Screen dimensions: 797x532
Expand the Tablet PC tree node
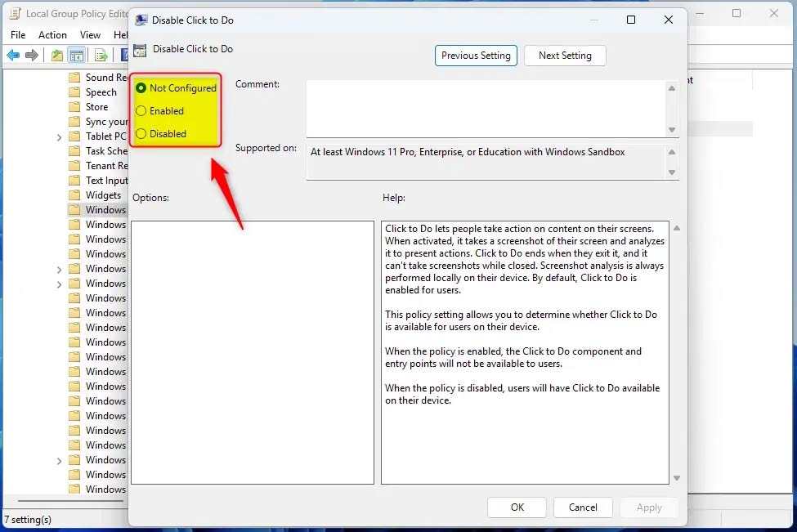[59, 136]
